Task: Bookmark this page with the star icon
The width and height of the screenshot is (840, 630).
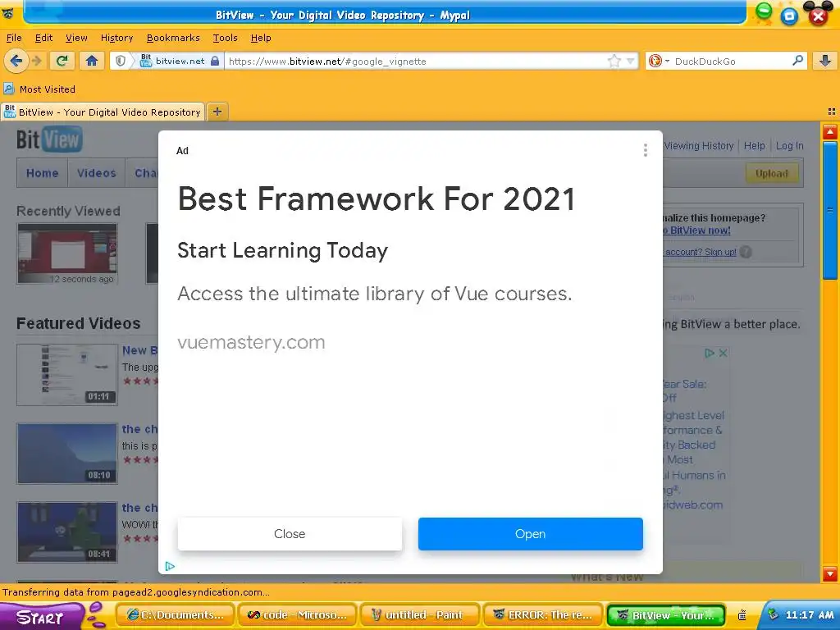Action: click(614, 61)
